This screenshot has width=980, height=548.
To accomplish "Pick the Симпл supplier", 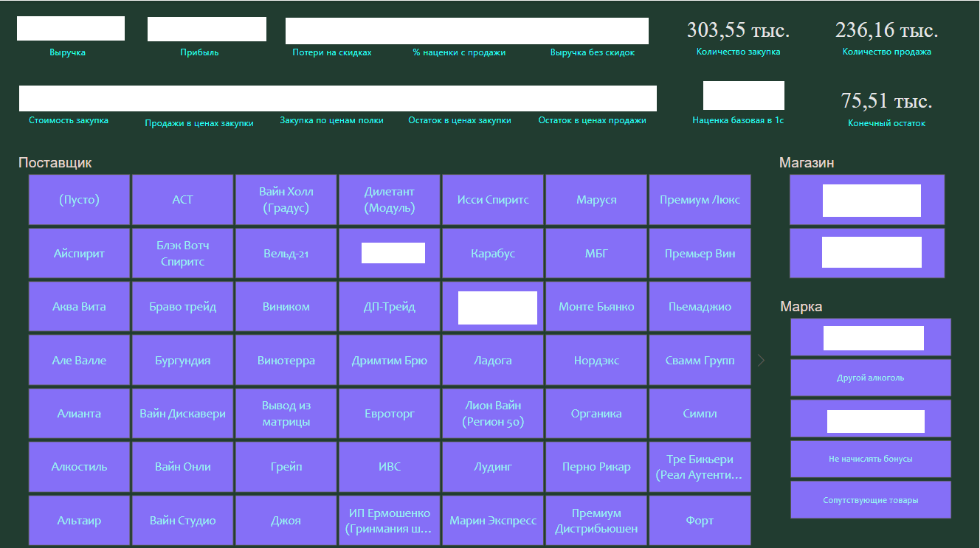I will pyautogui.click(x=700, y=414).
